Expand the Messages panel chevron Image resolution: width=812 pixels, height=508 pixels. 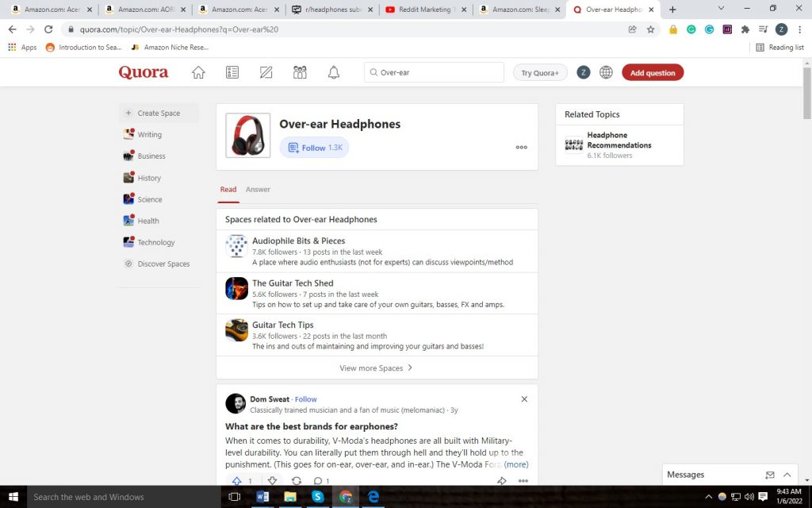coord(787,475)
